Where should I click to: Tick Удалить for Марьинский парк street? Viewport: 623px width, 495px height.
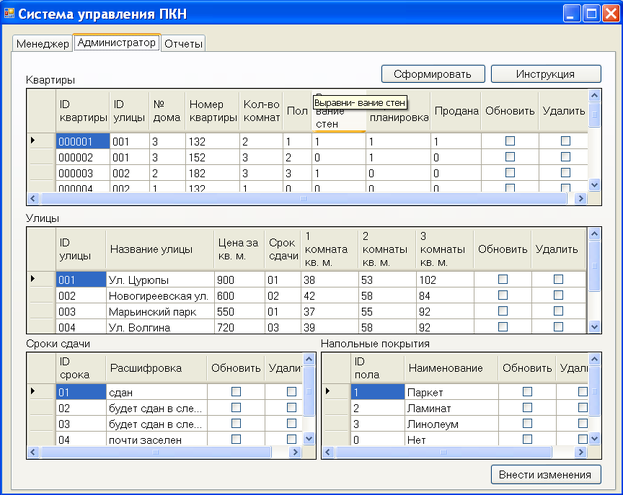[558, 311]
